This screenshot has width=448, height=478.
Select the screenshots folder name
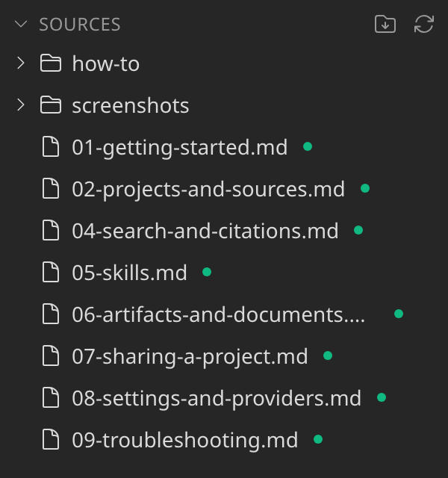click(131, 105)
